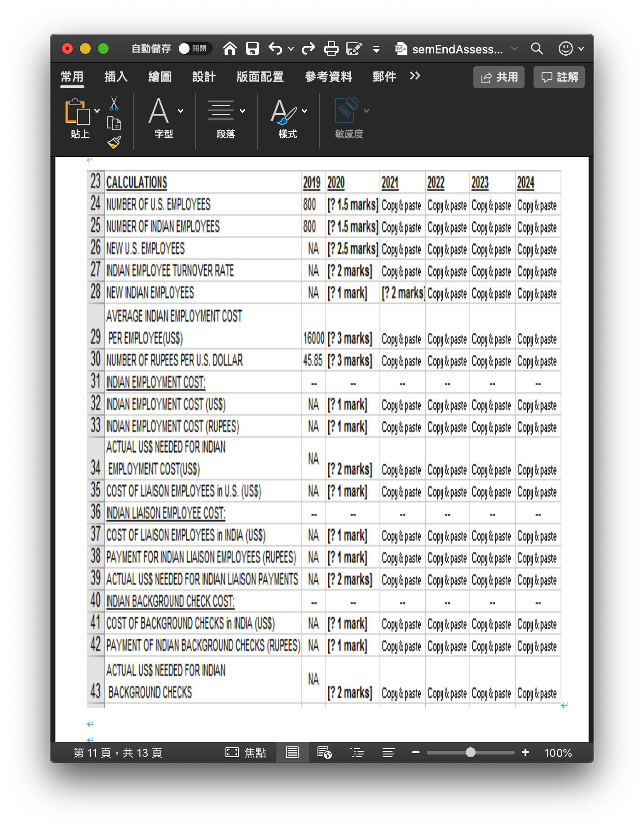Select the Draft view icon
This screenshot has width=644, height=829.
[x=388, y=753]
